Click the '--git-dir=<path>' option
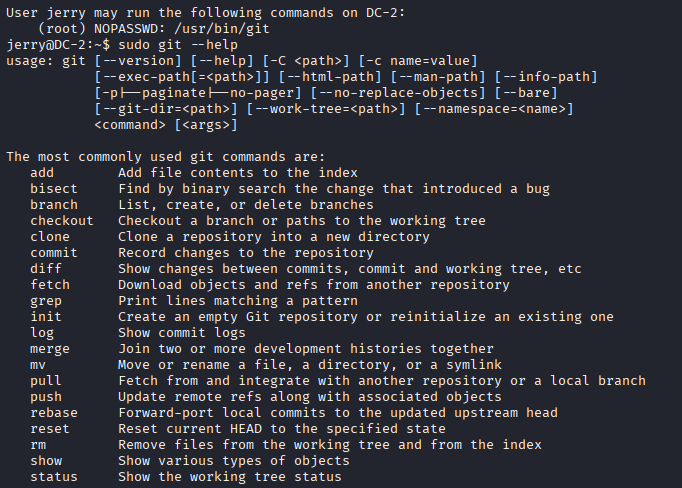 click(x=166, y=109)
